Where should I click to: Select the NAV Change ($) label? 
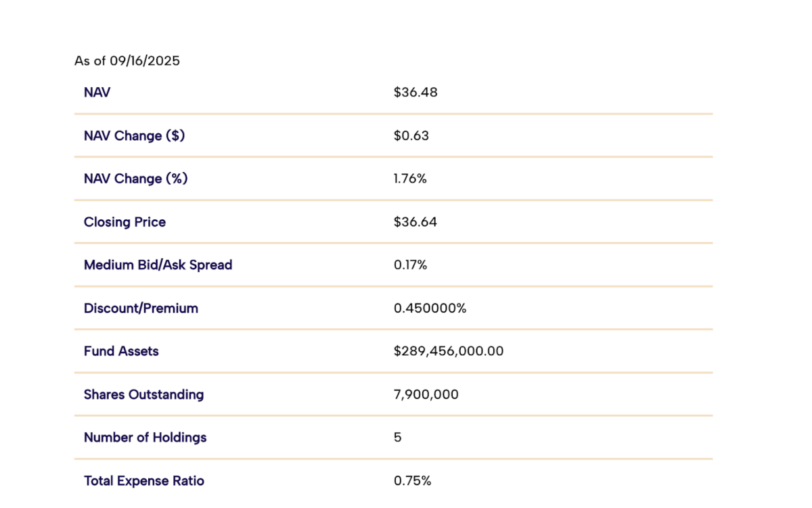(134, 135)
